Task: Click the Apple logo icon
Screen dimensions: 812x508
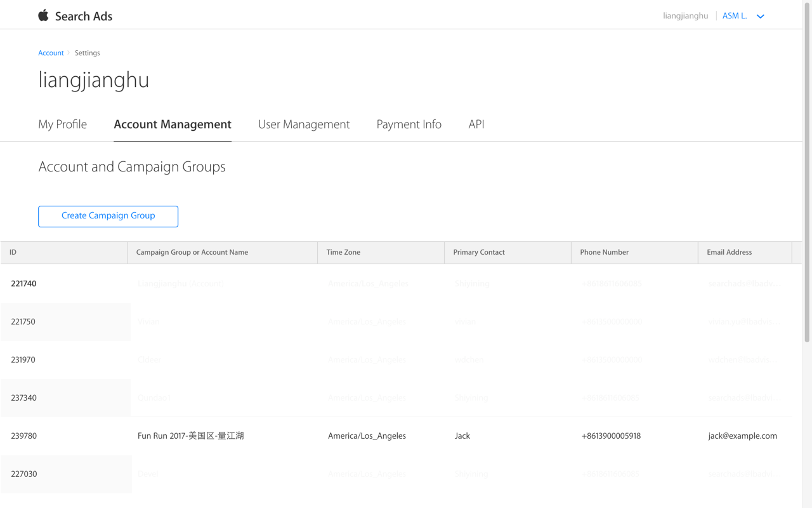Action: click(x=43, y=15)
